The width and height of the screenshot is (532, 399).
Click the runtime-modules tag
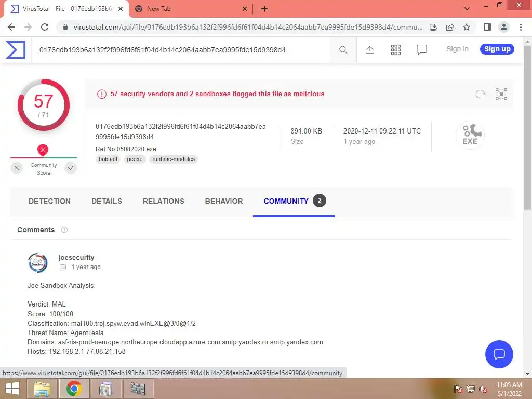pyautogui.click(x=174, y=159)
